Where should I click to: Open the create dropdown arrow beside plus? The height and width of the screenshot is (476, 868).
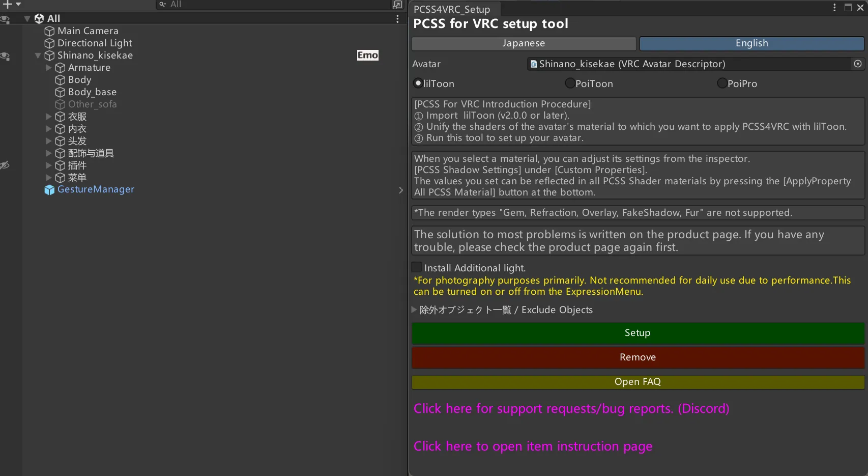(18, 4)
